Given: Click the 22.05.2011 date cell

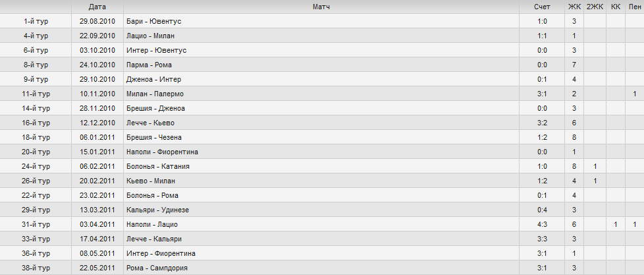Looking at the screenshot, I should pyautogui.click(x=97, y=268).
